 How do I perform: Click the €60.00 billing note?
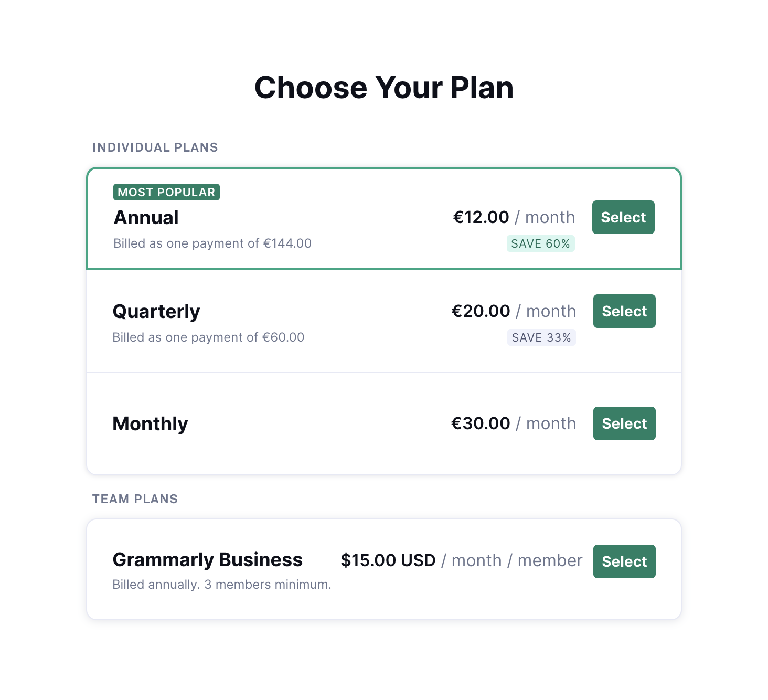[208, 337]
